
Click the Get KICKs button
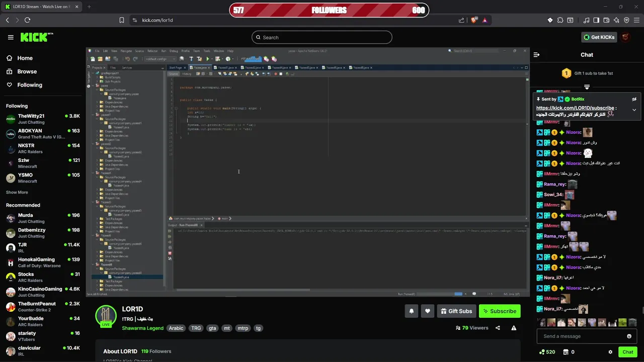click(x=599, y=37)
